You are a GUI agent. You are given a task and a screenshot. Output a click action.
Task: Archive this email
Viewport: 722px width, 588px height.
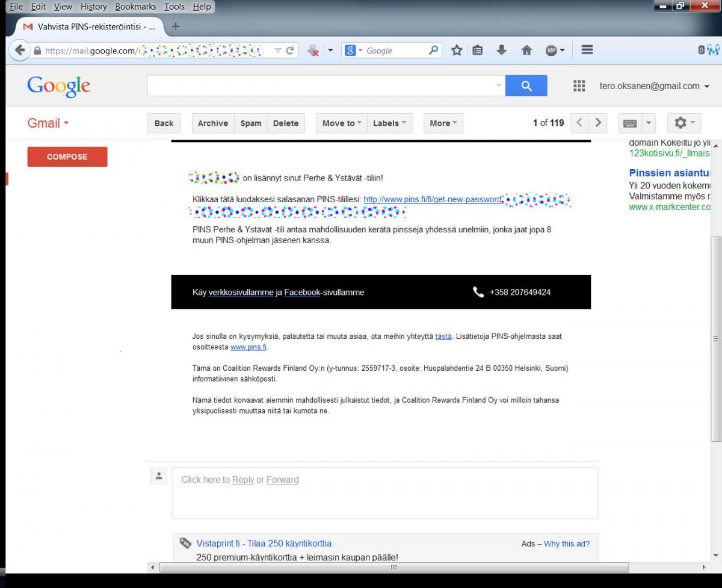[213, 123]
